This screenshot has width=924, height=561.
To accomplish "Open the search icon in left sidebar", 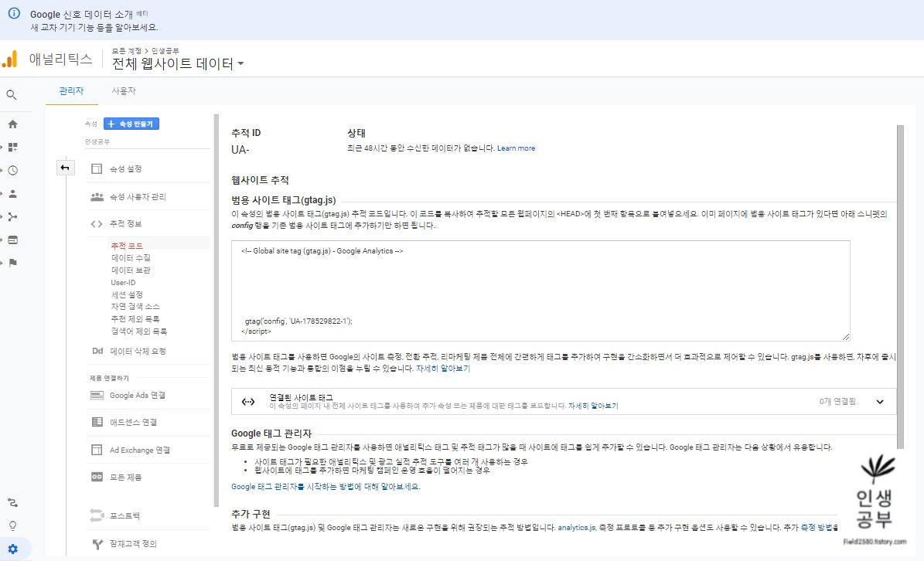I will pos(12,95).
